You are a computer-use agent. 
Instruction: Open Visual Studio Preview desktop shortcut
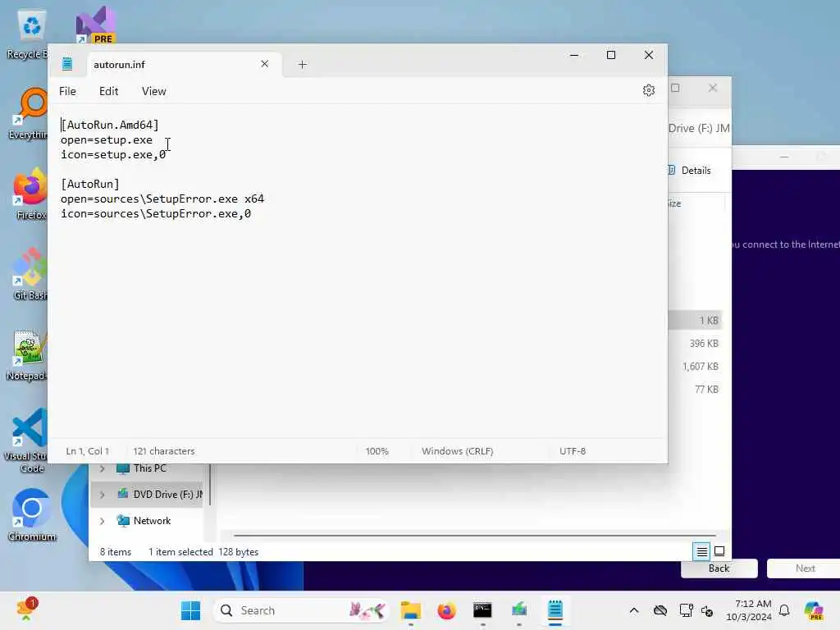[95, 25]
